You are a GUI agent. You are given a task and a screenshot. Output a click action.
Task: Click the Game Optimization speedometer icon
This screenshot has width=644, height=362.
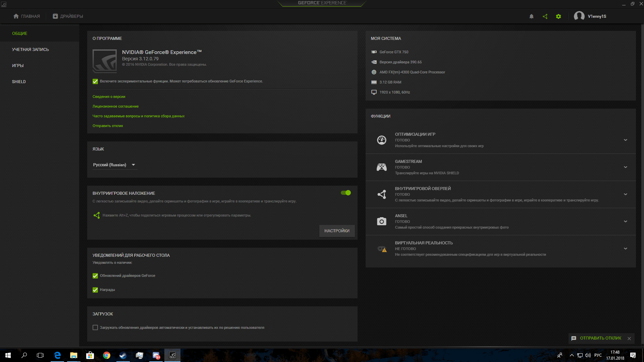tap(382, 140)
